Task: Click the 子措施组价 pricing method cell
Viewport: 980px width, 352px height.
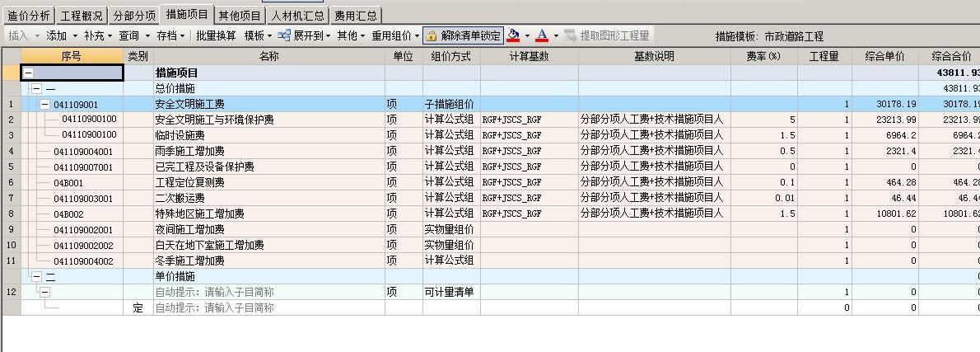Action: (x=451, y=105)
